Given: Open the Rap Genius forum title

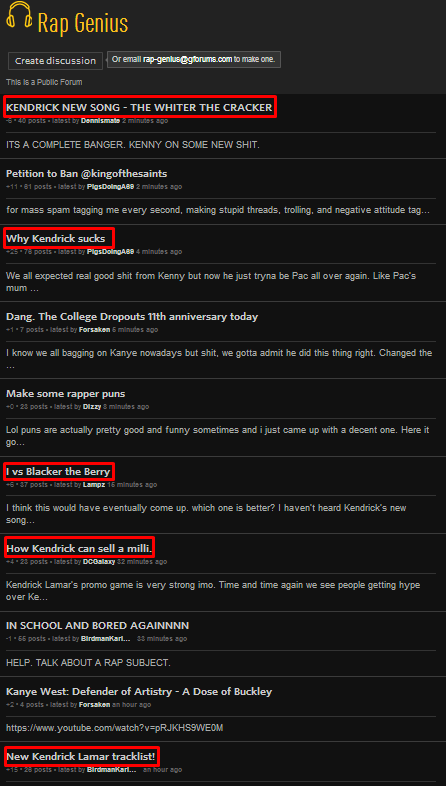Looking at the screenshot, I should pyautogui.click(x=83, y=23).
